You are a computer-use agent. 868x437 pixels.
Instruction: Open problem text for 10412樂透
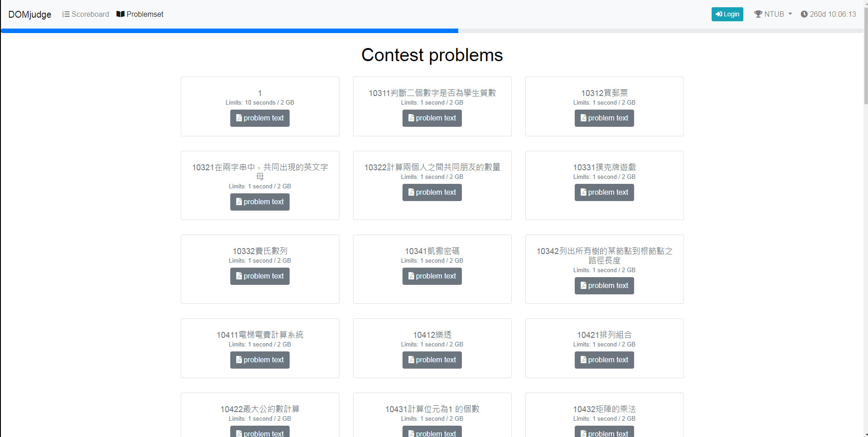tap(432, 360)
